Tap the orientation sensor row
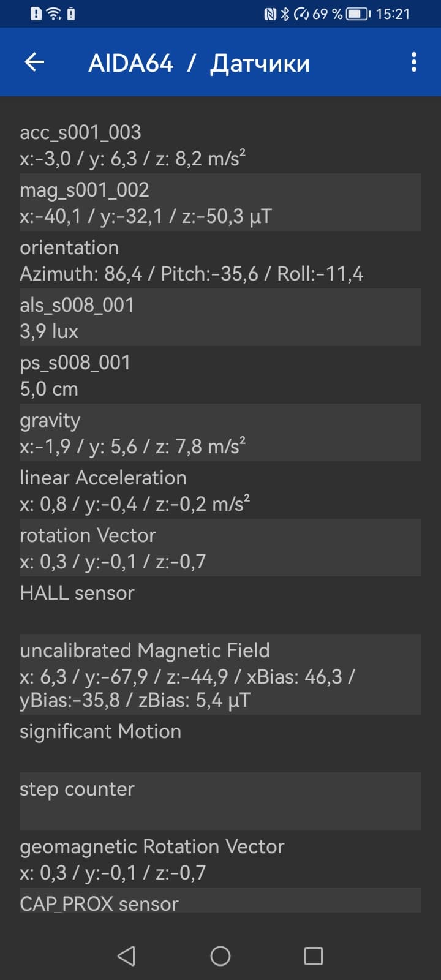Screen dimensions: 441x980 [x=221, y=260]
